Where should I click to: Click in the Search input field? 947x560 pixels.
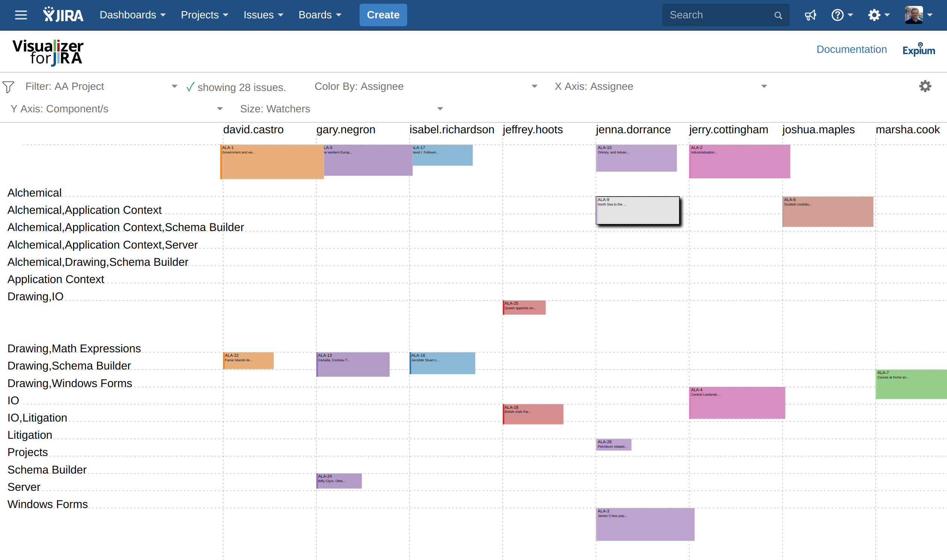(717, 15)
